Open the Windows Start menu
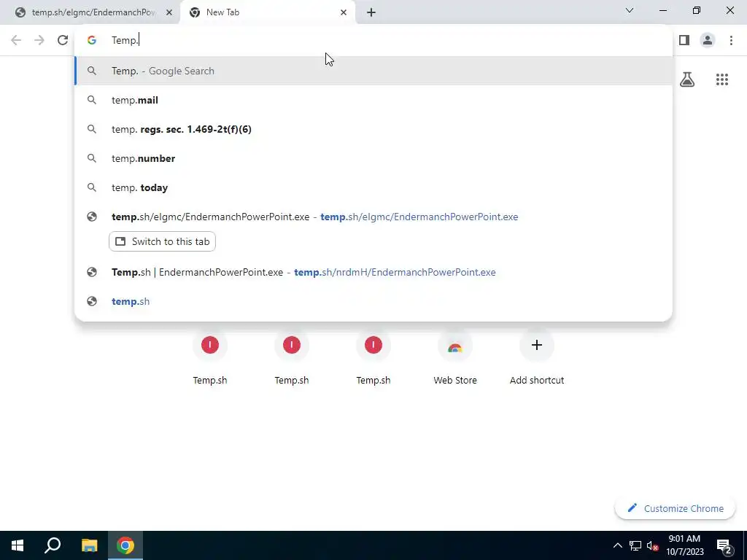Image resolution: width=747 pixels, height=560 pixels. pos(18,545)
